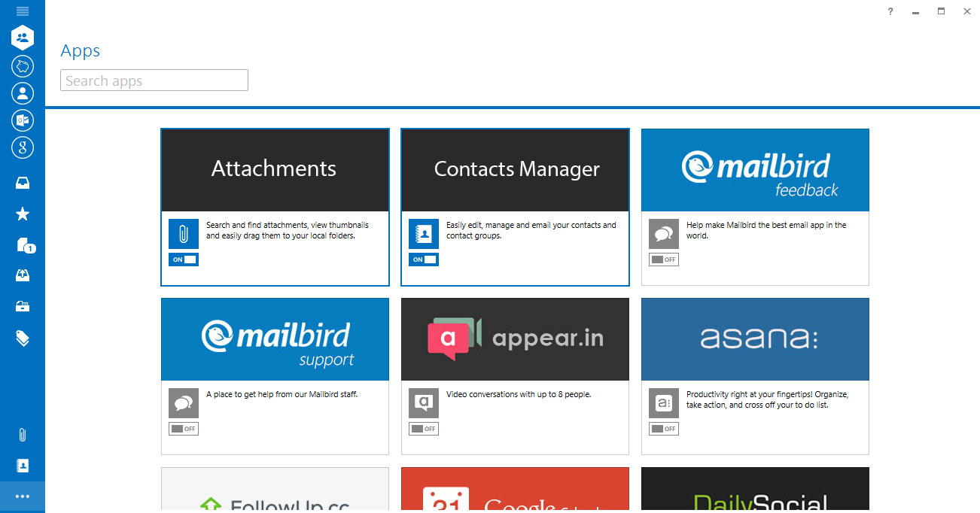This screenshot has height=513, width=980.
Task: Switch to the Google account icon
Action: pos(23,147)
